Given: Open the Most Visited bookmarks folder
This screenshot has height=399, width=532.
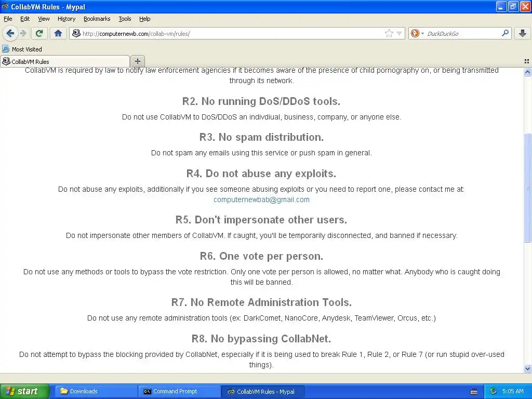Looking at the screenshot, I should coord(22,49).
